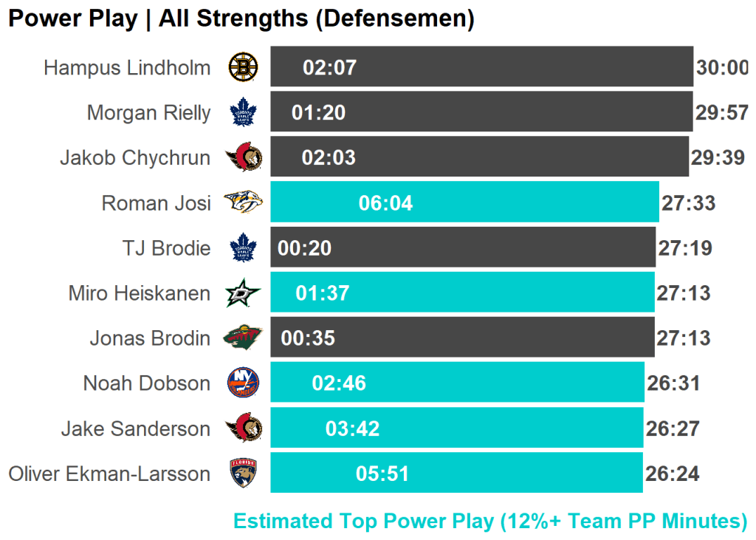Screen dimensions: 756x540
Task: Click the Maple Leafs logo beside Morgan Rielly
Action: (243, 112)
